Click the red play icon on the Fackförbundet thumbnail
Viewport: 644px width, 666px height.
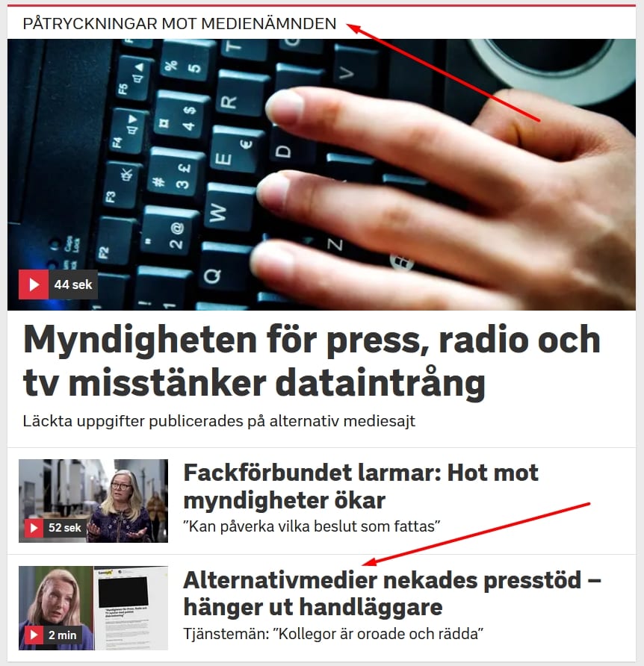(34, 528)
